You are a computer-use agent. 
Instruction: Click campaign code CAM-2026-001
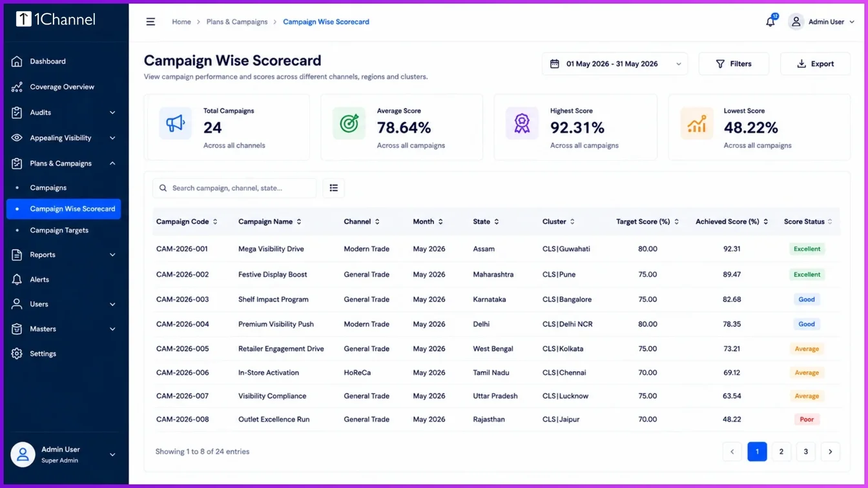pyautogui.click(x=182, y=249)
